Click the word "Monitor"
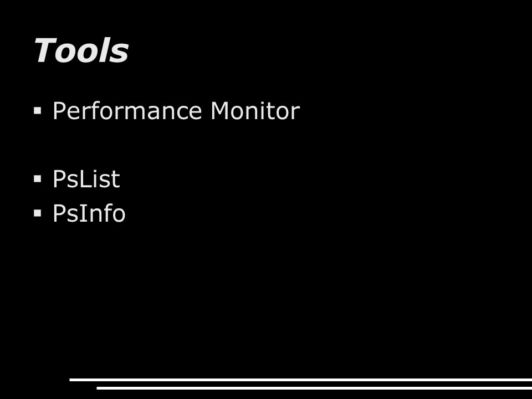The height and width of the screenshot is (399, 532). click(x=255, y=111)
